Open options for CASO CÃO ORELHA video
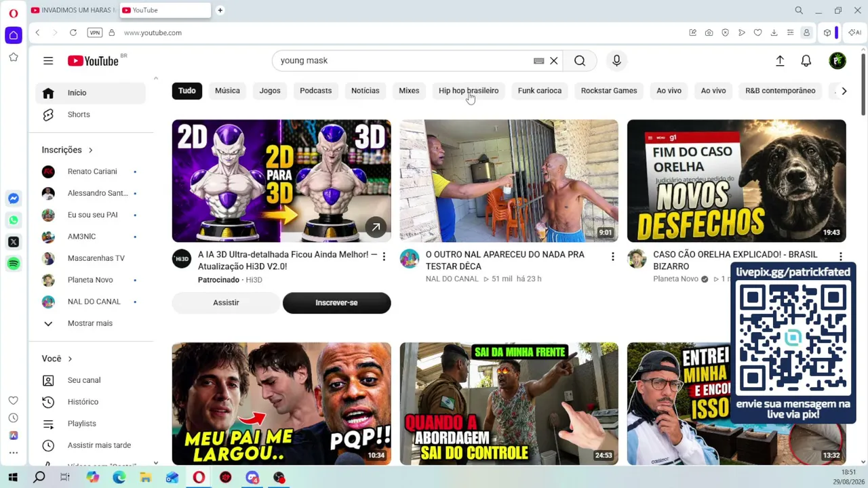 pyautogui.click(x=840, y=257)
